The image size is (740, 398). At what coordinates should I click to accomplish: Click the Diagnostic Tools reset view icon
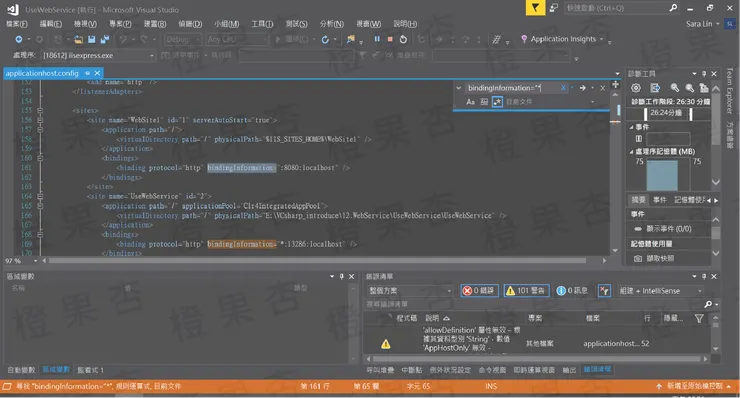[x=704, y=88]
